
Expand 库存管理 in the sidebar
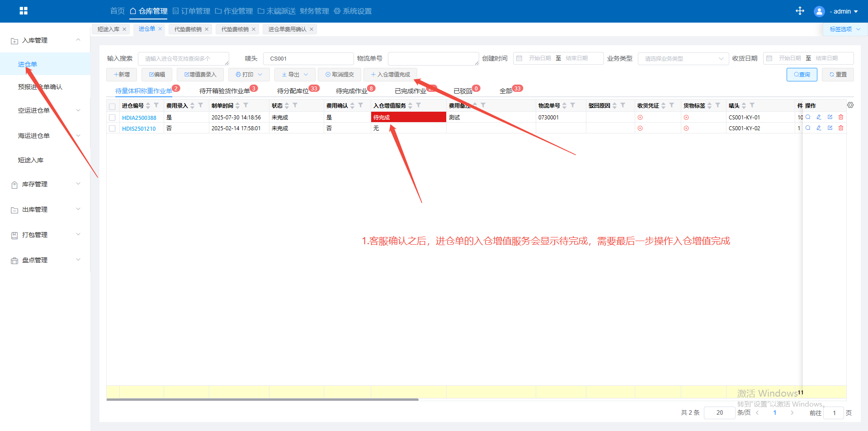coord(45,184)
